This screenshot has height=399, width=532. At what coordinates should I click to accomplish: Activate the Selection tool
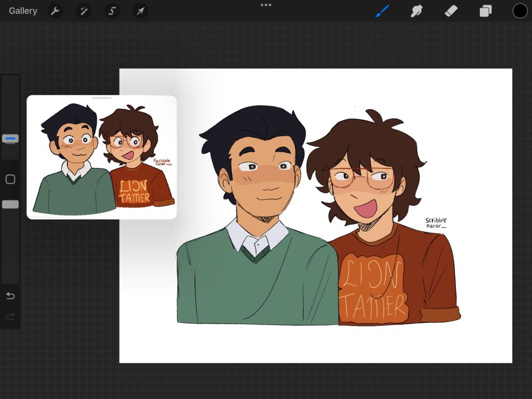click(x=112, y=11)
